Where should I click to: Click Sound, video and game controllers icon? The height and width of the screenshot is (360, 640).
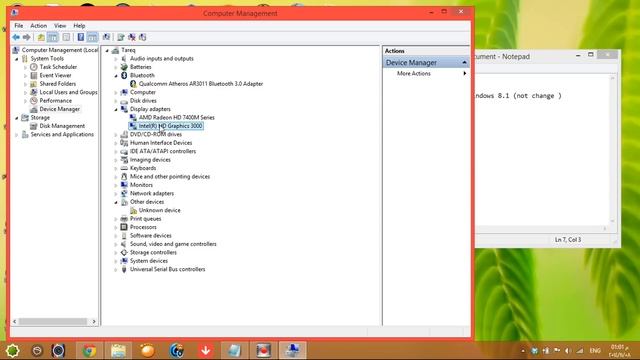pyautogui.click(x=124, y=244)
